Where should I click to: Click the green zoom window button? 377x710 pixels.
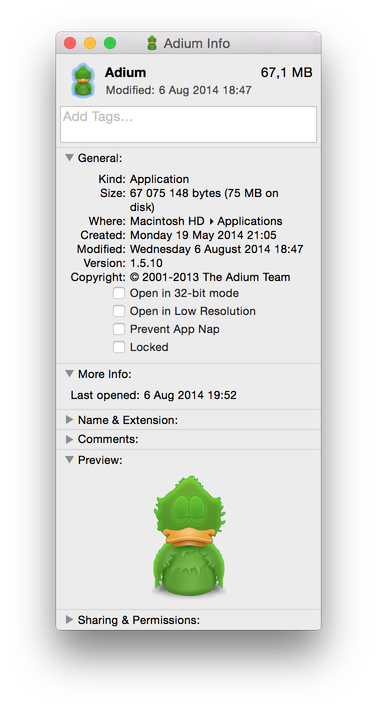click(110, 43)
